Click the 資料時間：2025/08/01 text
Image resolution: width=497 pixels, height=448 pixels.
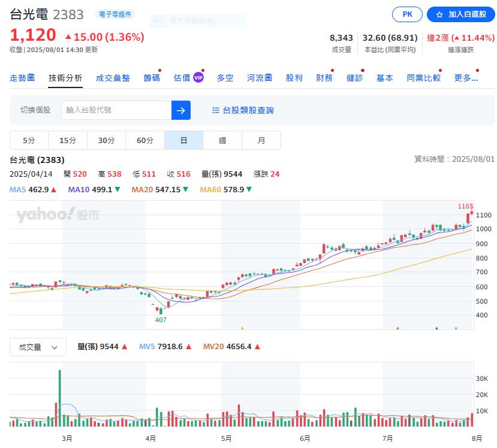[x=454, y=159]
